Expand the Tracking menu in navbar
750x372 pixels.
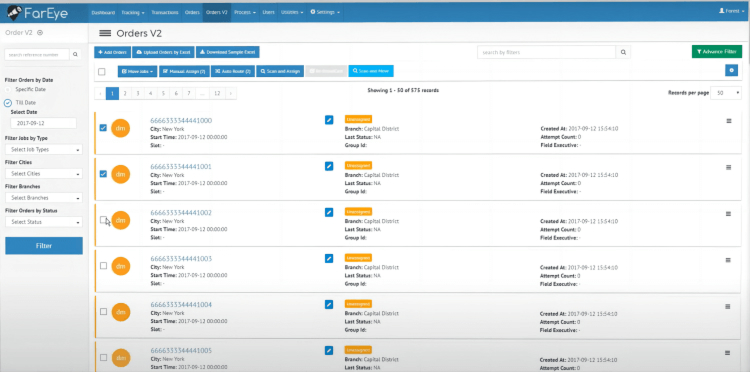point(133,12)
